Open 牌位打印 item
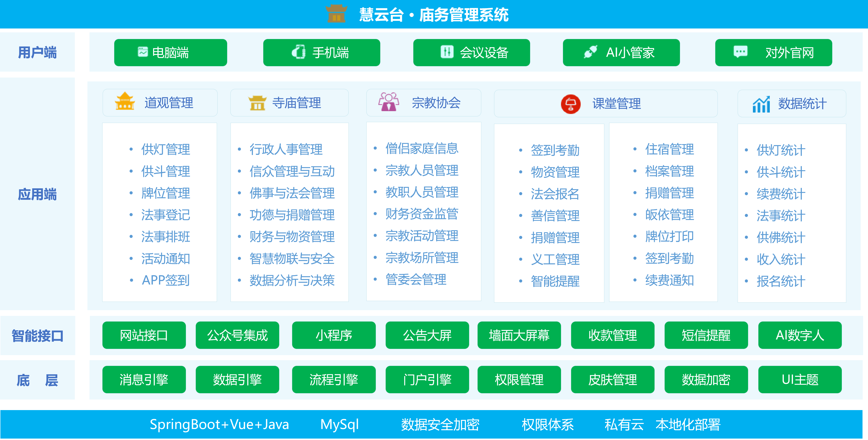Viewport: 868px width, 440px height. tap(670, 236)
